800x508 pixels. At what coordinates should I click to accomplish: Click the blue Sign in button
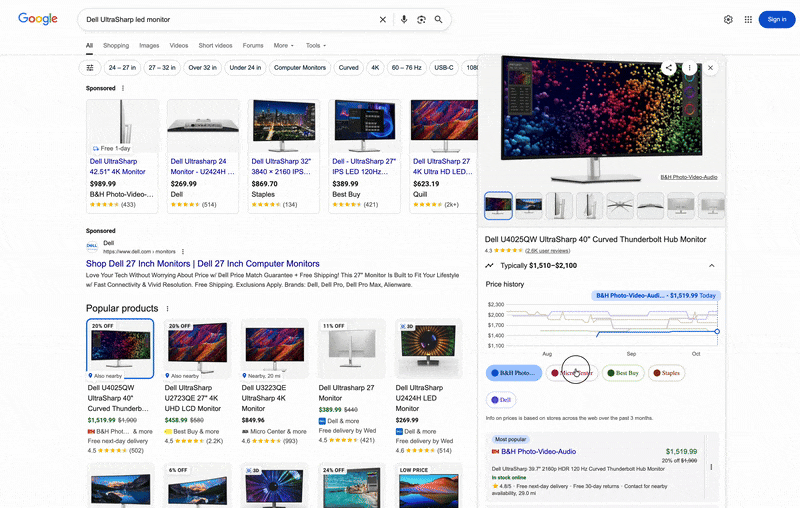point(773,19)
